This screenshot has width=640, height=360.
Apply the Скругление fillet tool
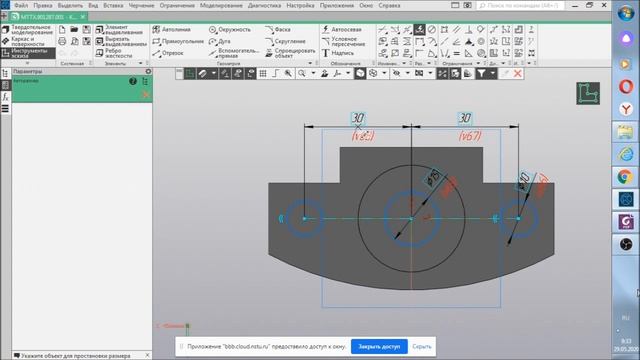click(x=285, y=41)
